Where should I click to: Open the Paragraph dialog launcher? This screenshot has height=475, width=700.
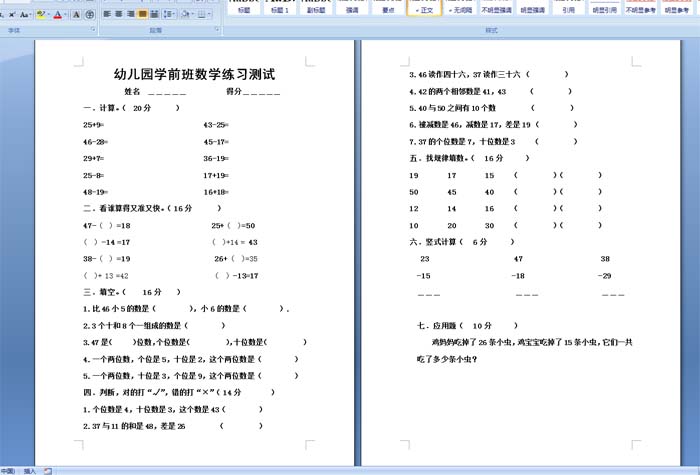(217, 29)
